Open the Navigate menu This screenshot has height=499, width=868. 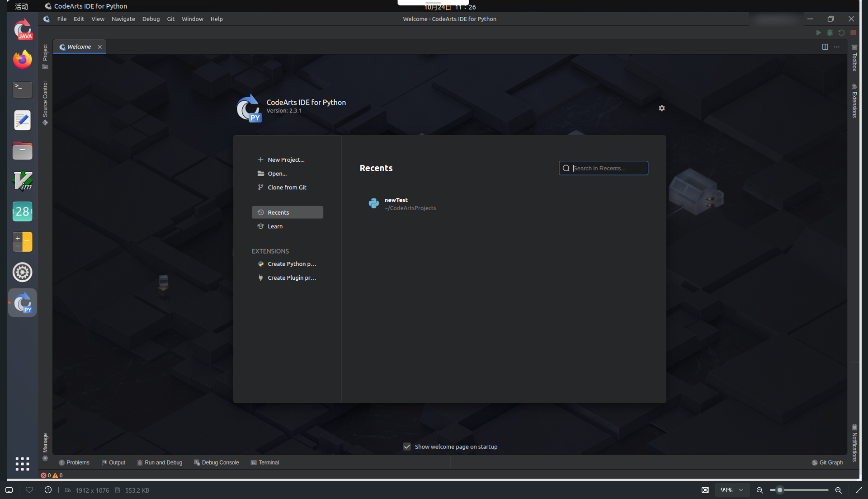point(123,19)
